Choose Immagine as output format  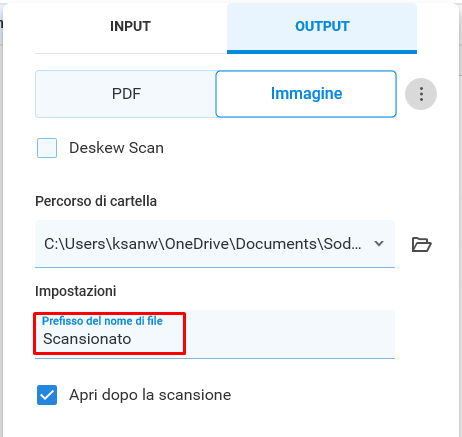[x=306, y=94]
